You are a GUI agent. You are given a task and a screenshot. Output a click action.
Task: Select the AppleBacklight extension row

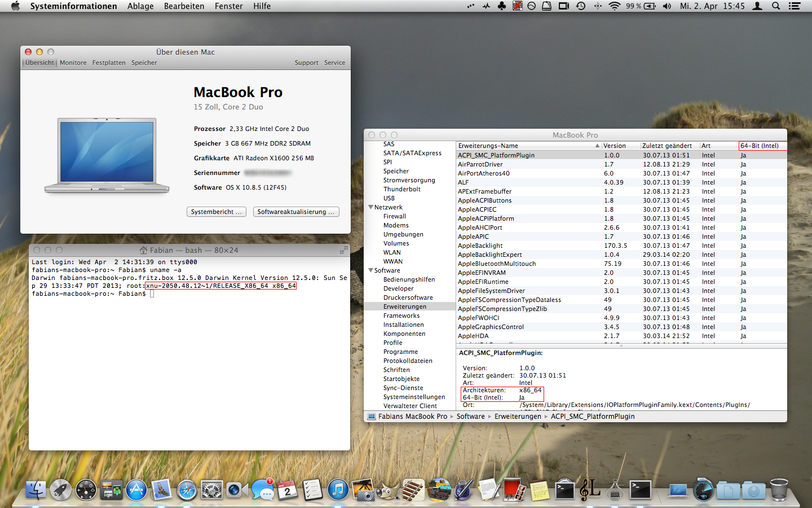(621, 246)
